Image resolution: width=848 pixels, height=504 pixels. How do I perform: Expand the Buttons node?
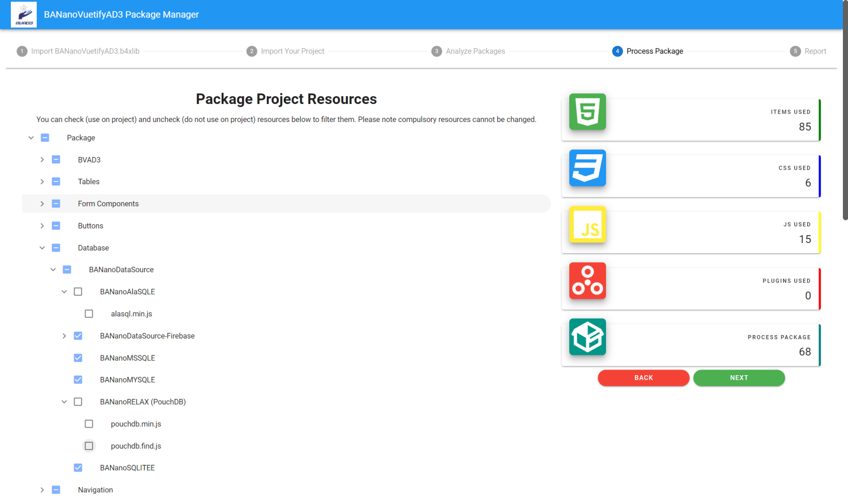click(x=42, y=226)
